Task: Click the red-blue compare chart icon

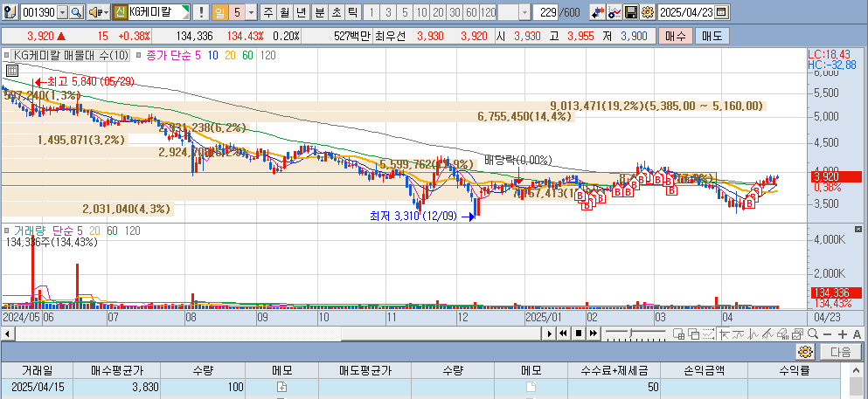Action: 597,11
